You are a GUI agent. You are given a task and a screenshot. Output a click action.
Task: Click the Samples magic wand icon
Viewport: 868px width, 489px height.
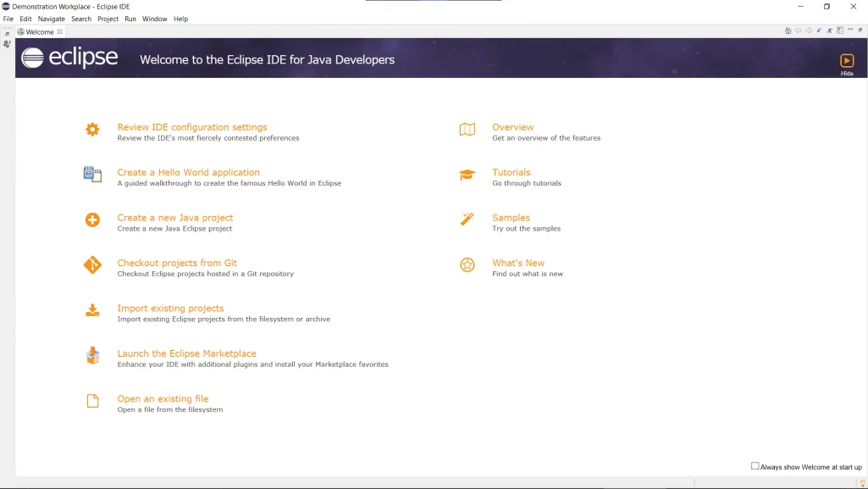(x=467, y=219)
